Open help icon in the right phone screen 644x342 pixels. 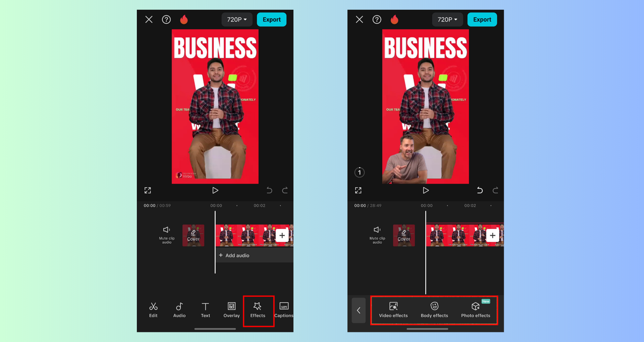[x=376, y=20]
